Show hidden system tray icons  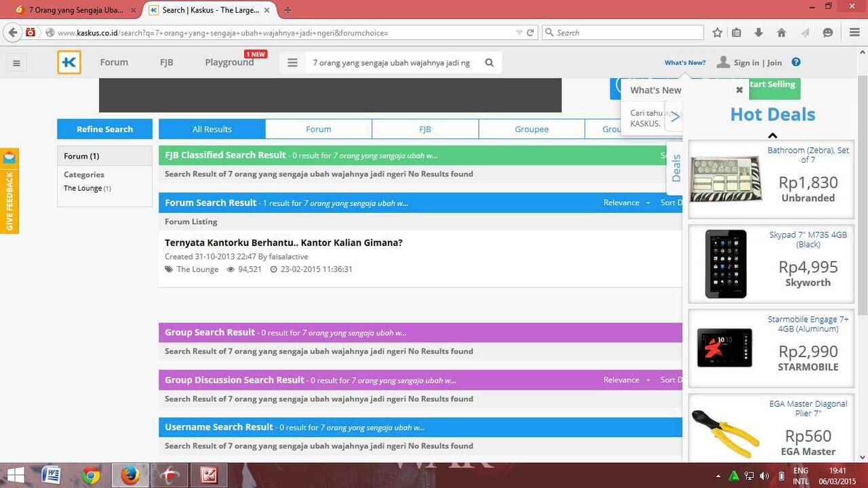pos(718,476)
